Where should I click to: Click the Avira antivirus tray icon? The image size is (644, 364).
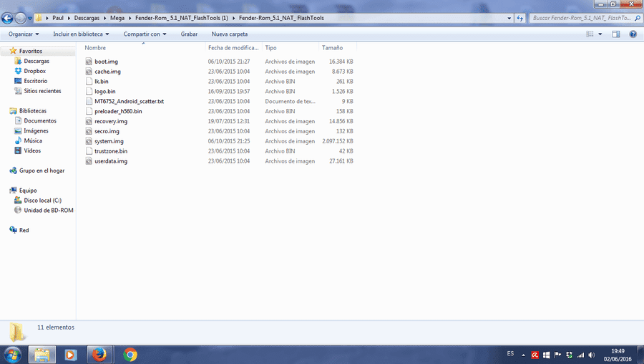tap(535, 355)
